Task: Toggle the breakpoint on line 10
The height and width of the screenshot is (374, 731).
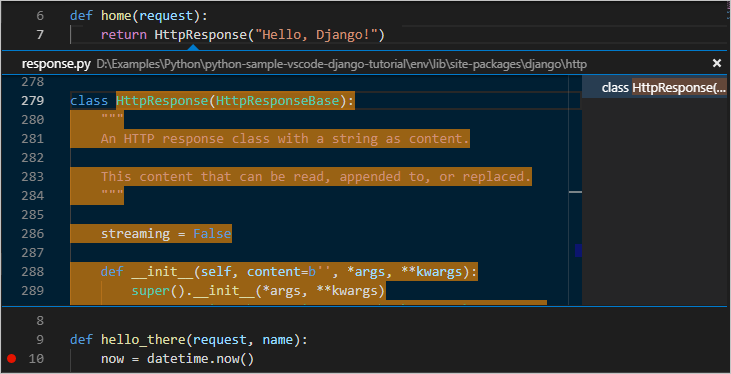Action: [12, 359]
